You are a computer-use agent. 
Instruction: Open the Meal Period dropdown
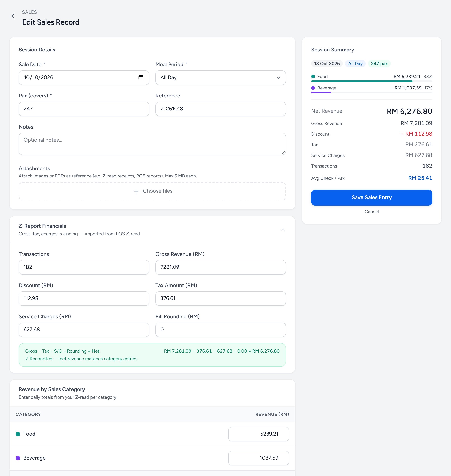coord(220,78)
